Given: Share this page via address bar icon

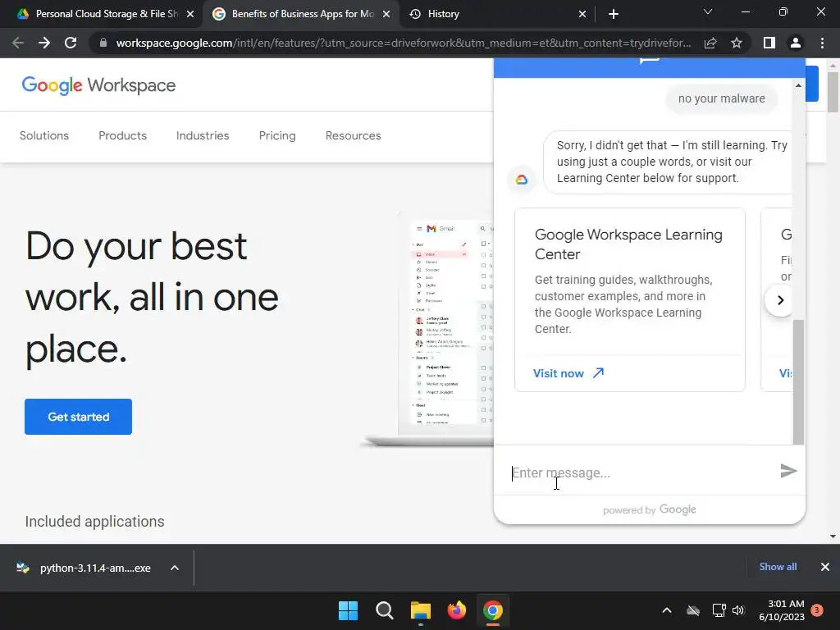Looking at the screenshot, I should point(710,43).
